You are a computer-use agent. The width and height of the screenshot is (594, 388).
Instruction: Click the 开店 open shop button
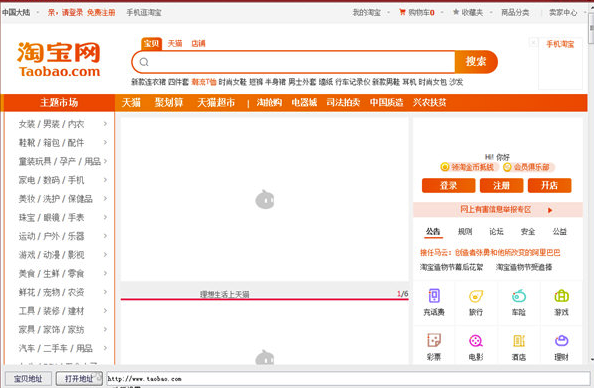(550, 186)
